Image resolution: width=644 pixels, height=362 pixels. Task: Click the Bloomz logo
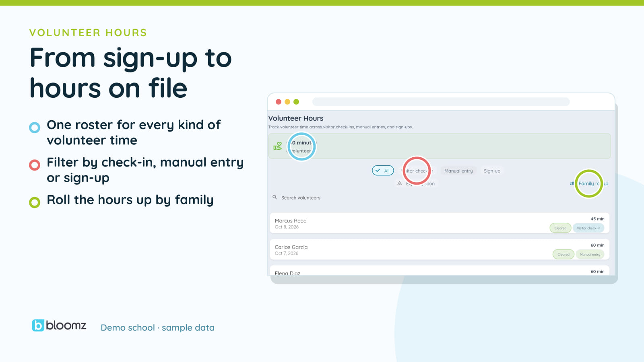coord(59,325)
